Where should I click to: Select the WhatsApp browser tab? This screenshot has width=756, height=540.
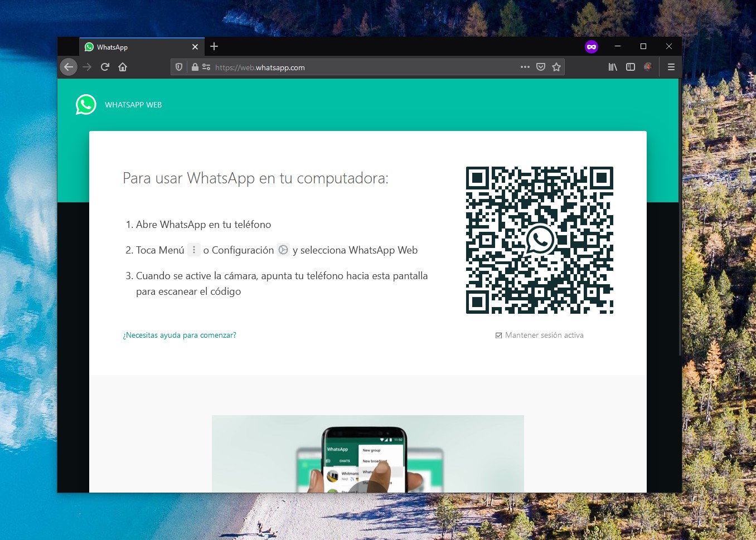142,47
